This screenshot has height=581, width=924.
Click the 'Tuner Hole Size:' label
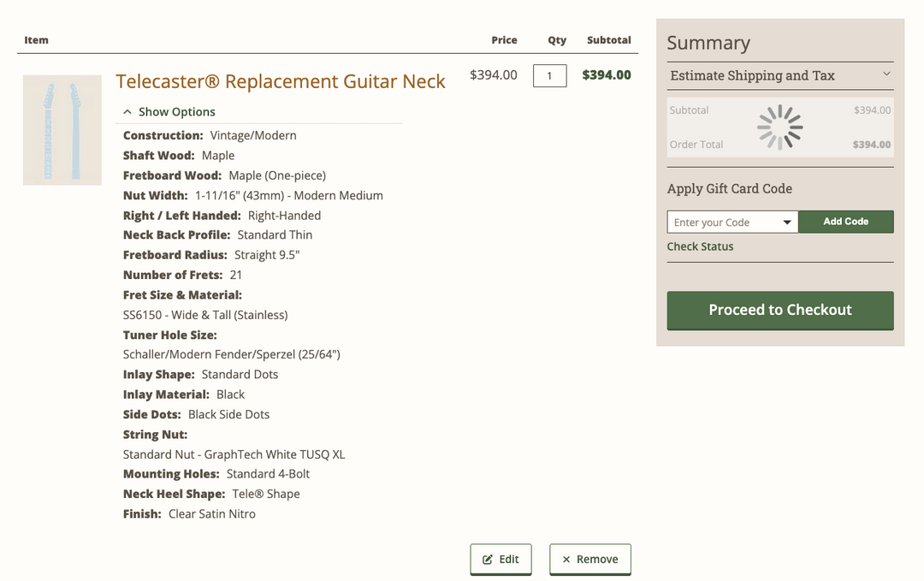(x=169, y=335)
